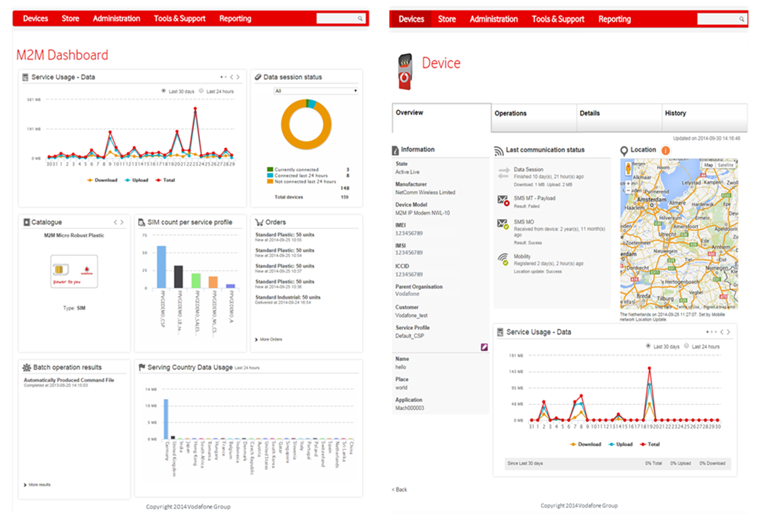
Task: Click the Street View pegman on the map
Action: click(x=628, y=168)
